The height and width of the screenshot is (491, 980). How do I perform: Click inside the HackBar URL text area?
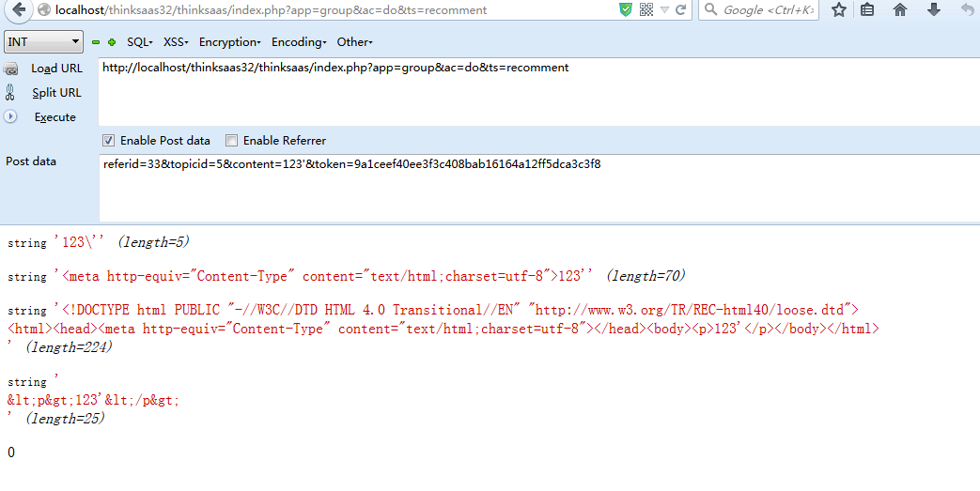[x=538, y=92]
